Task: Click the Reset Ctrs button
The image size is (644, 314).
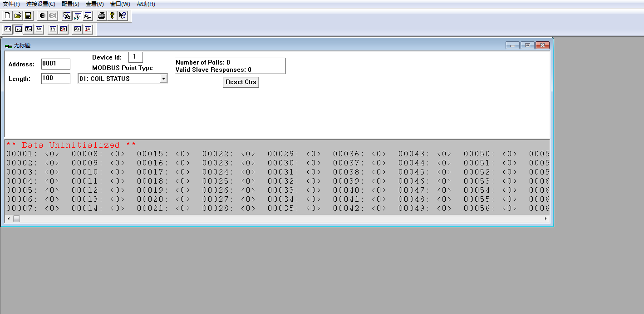Action: point(241,82)
